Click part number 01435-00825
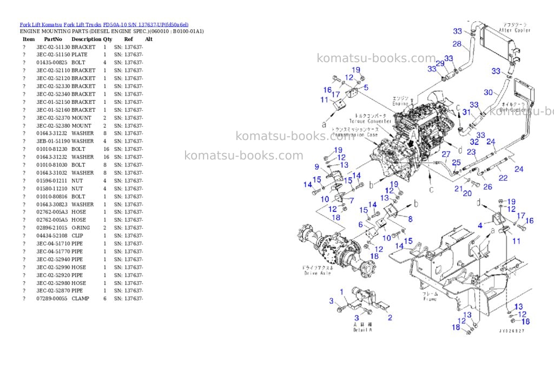554x392 pixels. (51, 63)
